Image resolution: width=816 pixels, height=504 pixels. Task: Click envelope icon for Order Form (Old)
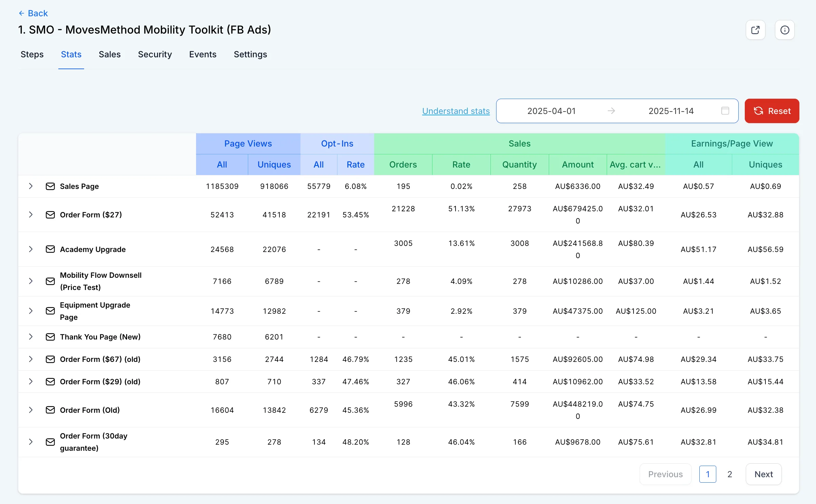50,410
